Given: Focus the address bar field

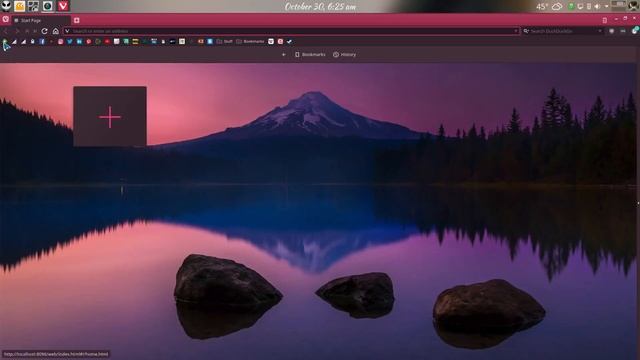Looking at the screenshot, I should 291,31.
